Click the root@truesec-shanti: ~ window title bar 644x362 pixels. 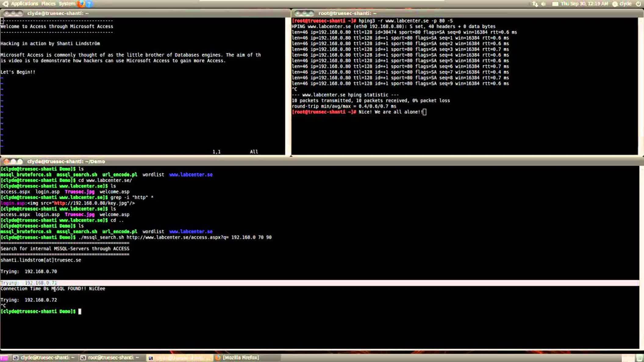467,13
